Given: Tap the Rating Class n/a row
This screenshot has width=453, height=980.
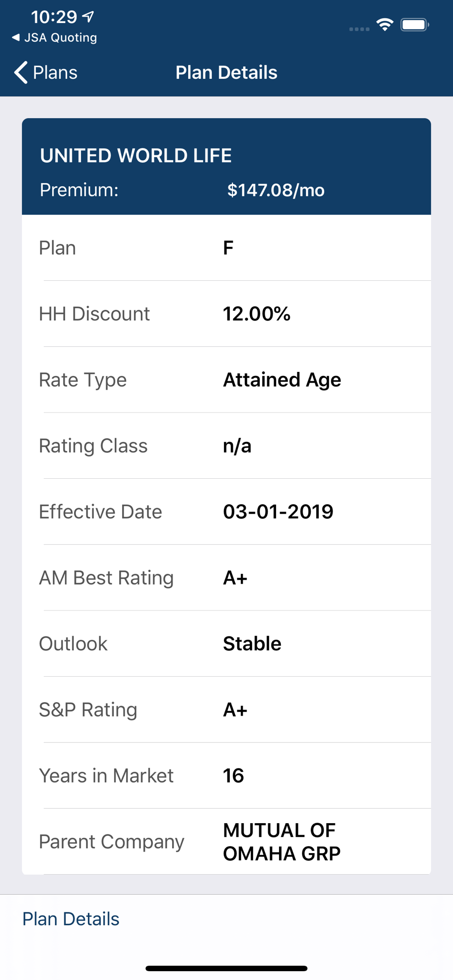Looking at the screenshot, I should (x=226, y=446).
